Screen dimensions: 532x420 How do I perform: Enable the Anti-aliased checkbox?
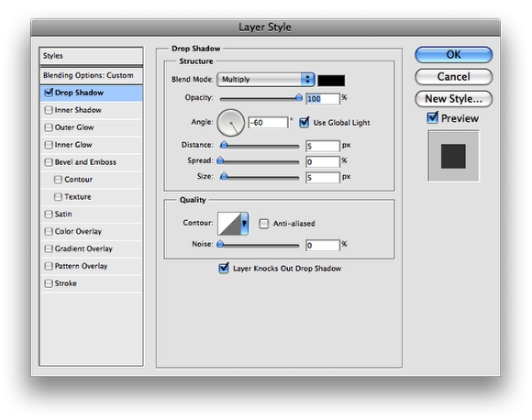(263, 224)
